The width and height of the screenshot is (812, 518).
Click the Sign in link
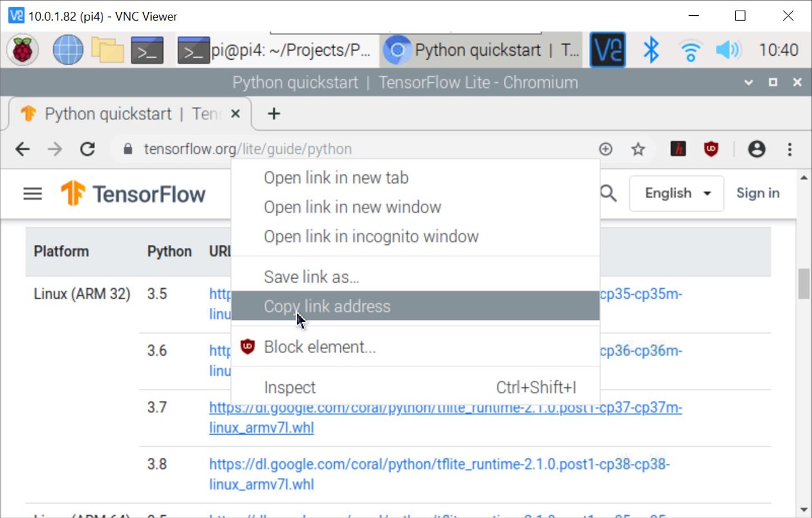(x=757, y=194)
